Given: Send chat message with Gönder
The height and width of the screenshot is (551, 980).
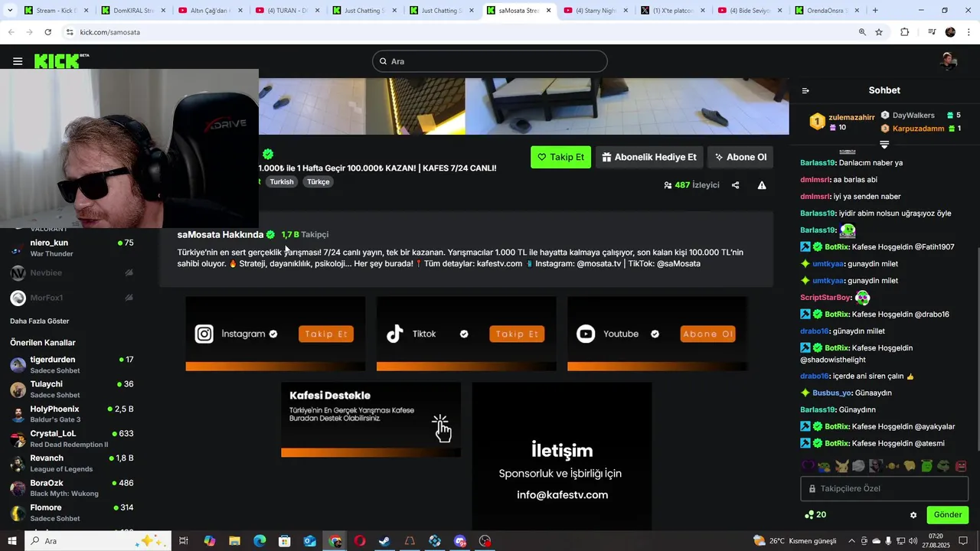Looking at the screenshot, I should click(947, 515).
